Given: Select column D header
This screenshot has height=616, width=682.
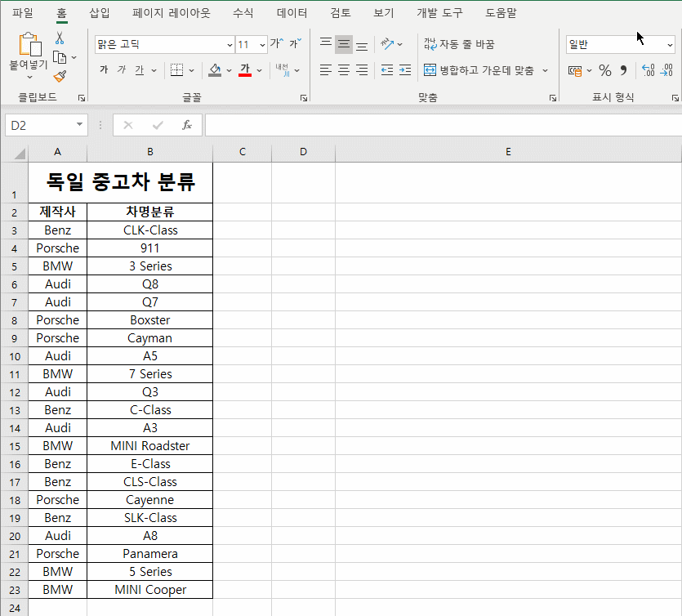Looking at the screenshot, I should coord(303,152).
